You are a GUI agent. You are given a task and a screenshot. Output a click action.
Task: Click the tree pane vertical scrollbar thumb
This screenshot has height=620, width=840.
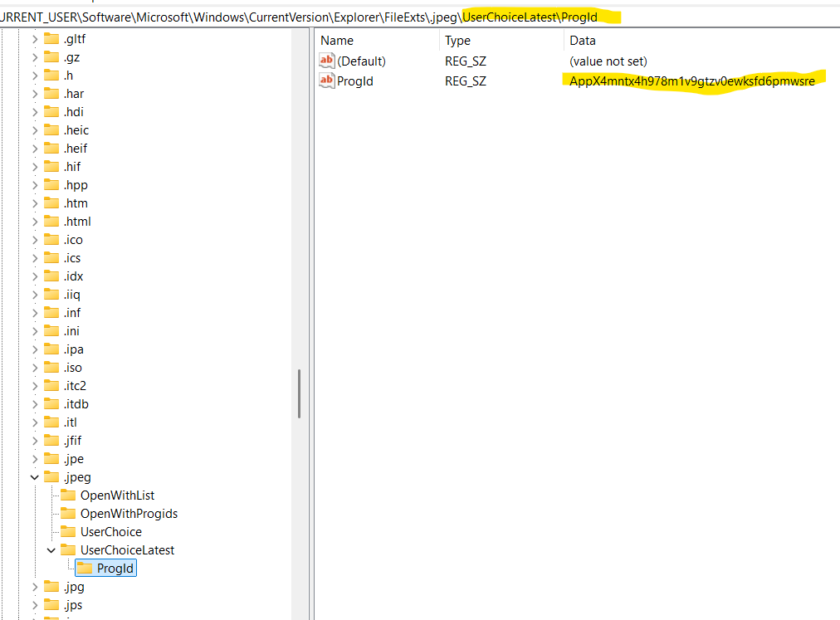click(299, 394)
